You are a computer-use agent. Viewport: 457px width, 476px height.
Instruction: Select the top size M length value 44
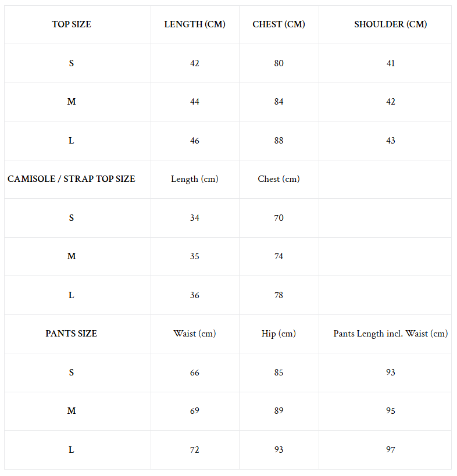coord(195,102)
